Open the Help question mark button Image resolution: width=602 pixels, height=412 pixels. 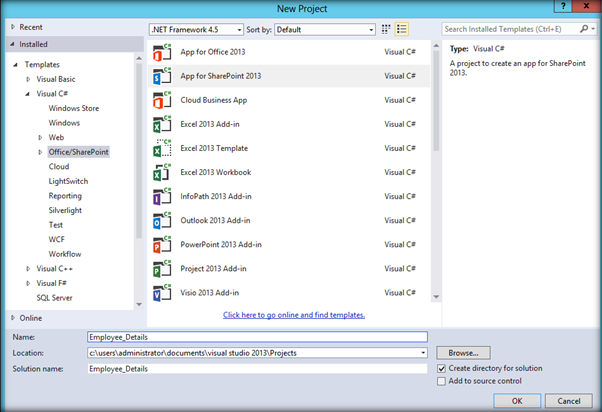563,6
